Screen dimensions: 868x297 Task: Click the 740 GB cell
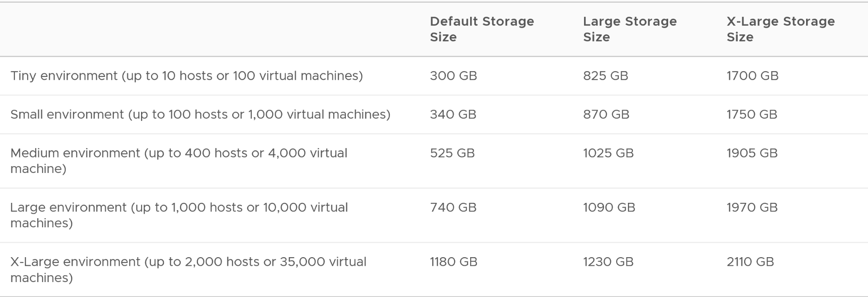[453, 207]
